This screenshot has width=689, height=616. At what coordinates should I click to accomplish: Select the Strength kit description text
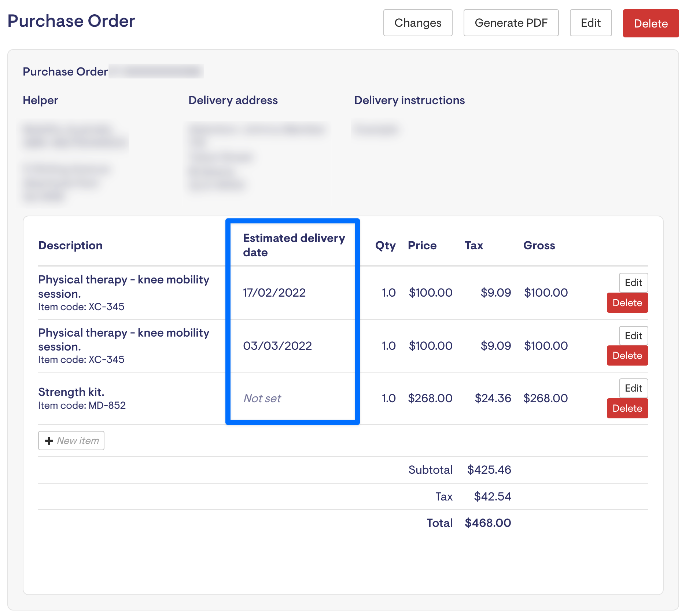coord(71,392)
